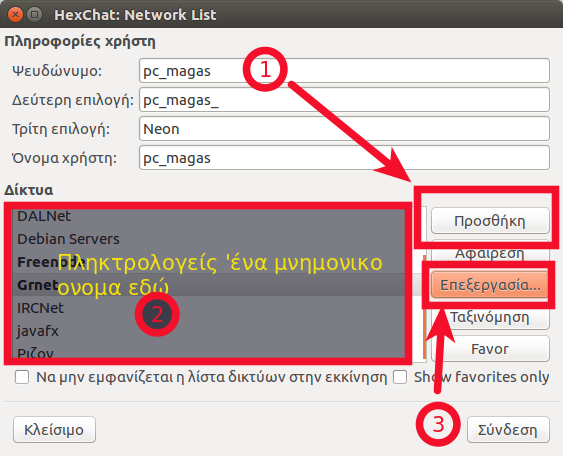The image size is (563, 456).
Task: Click the Προσθήκη button to add network
Action: pos(490,221)
